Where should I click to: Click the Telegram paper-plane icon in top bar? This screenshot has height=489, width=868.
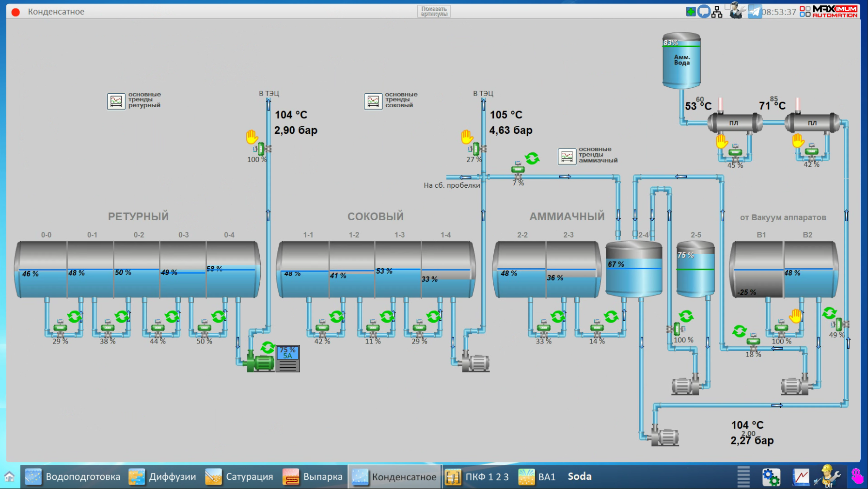pos(754,12)
